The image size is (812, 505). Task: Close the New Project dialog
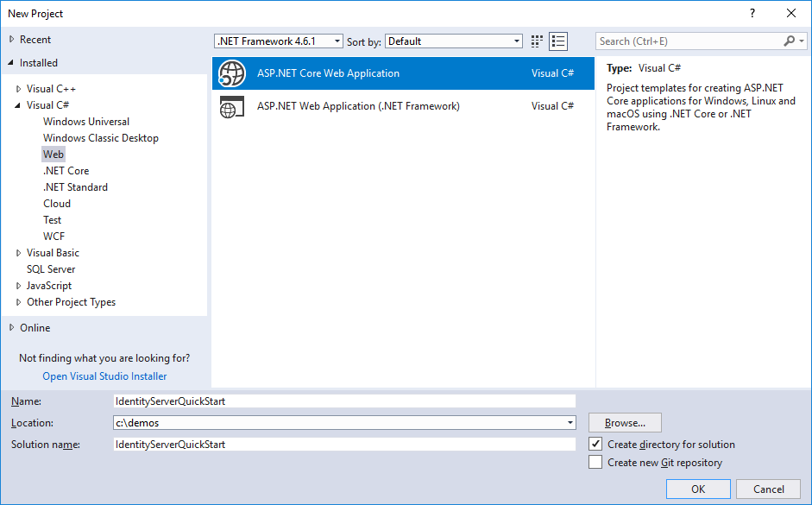click(791, 14)
